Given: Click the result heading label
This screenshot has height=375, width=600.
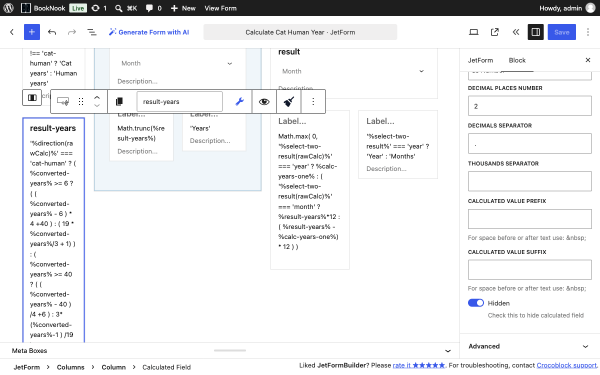Looking at the screenshot, I should pyautogui.click(x=289, y=52).
